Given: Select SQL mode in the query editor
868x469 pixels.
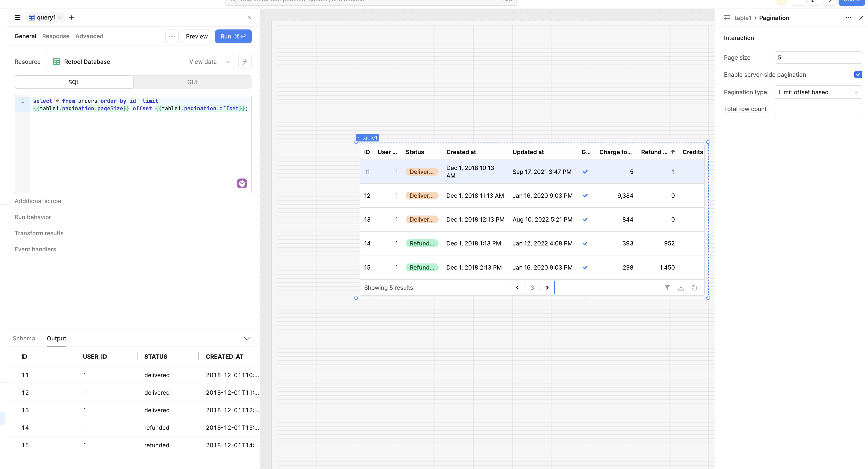Looking at the screenshot, I should [x=74, y=82].
